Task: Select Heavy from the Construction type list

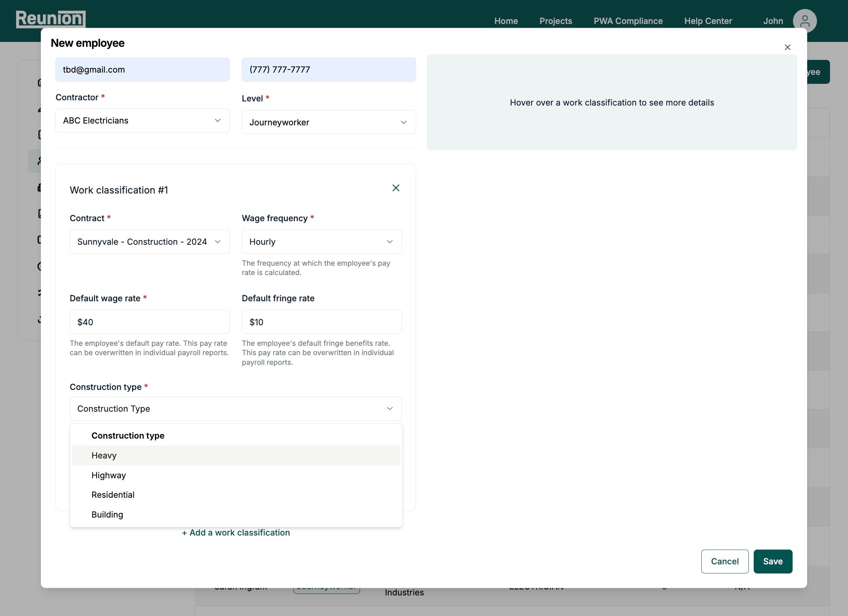Action: tap(104, 455)
